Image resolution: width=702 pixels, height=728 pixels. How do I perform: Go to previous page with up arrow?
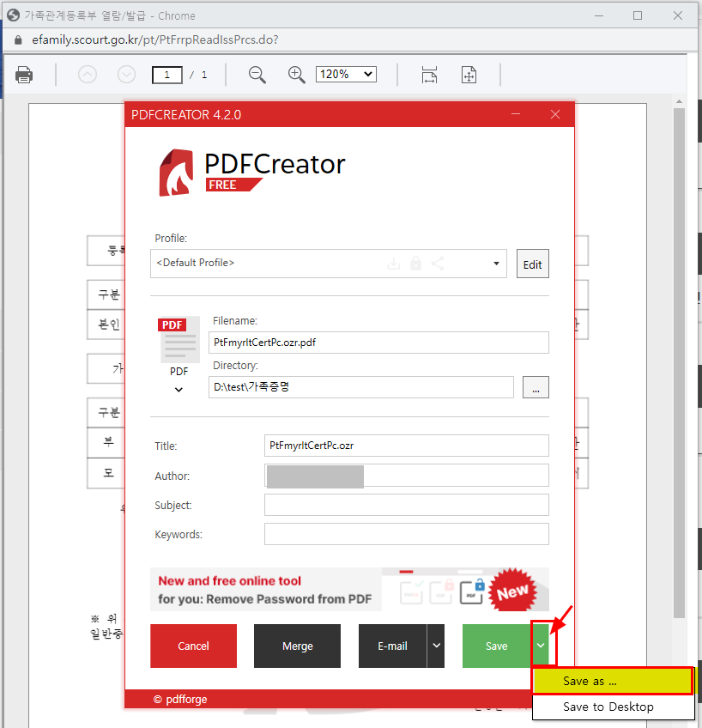click(88, 75)
